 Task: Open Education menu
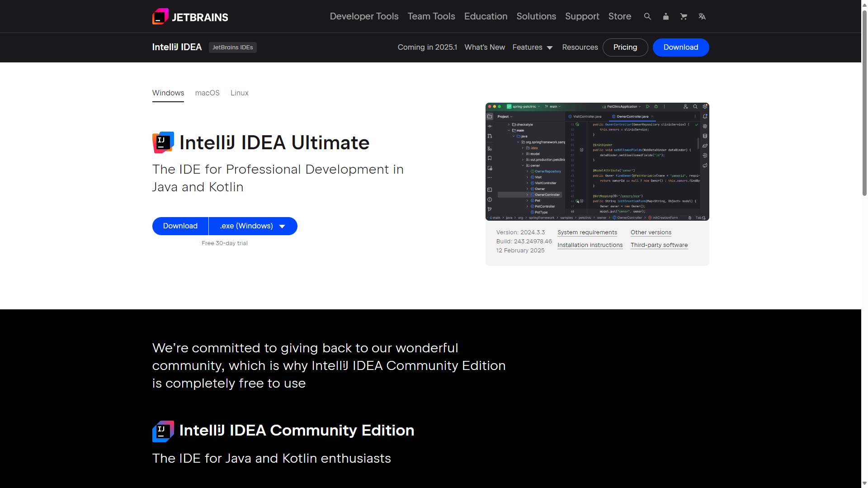pos(486,16)
